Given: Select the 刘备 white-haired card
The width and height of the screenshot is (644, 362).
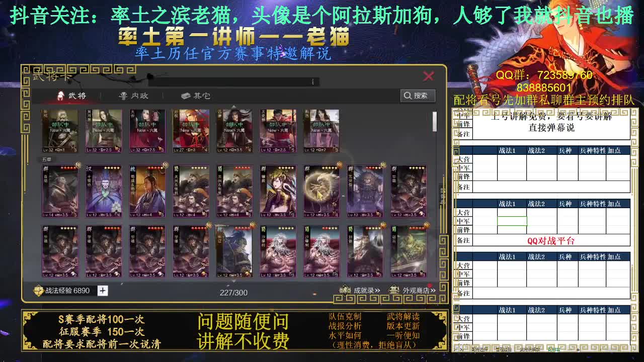Looking at the screenshot, I should pyautogui.click(x=365, y=251).
